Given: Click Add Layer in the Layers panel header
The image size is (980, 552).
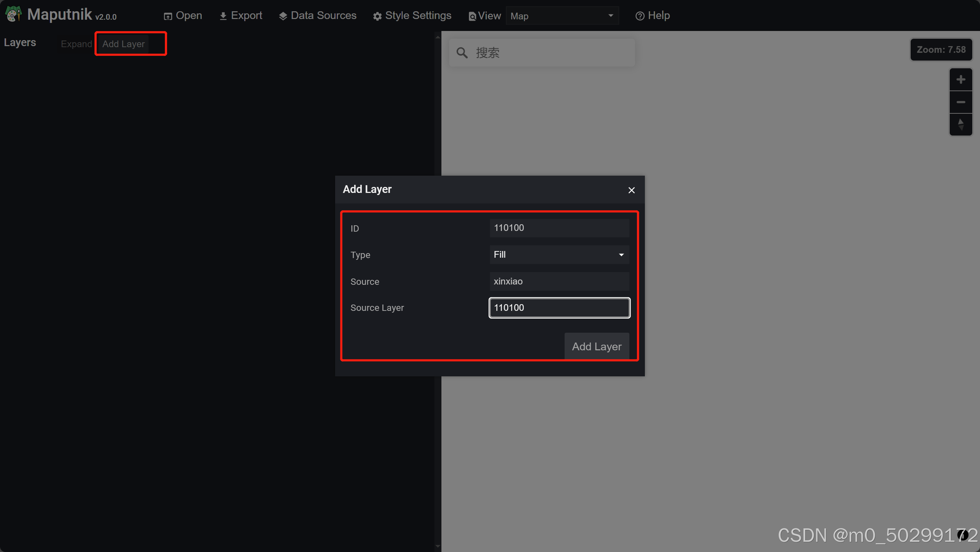Looking at the screenshot, I should (x=123, y=44).
